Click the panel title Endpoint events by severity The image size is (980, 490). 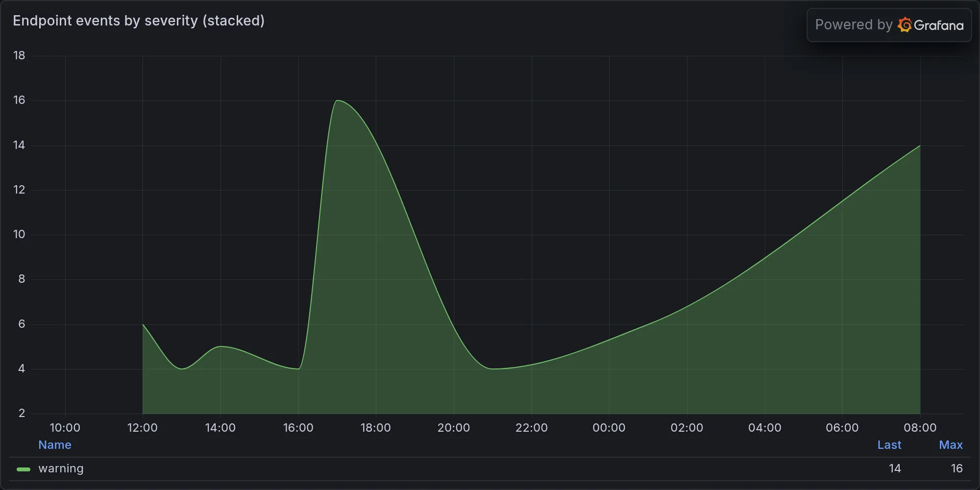(x=139, y=21)
